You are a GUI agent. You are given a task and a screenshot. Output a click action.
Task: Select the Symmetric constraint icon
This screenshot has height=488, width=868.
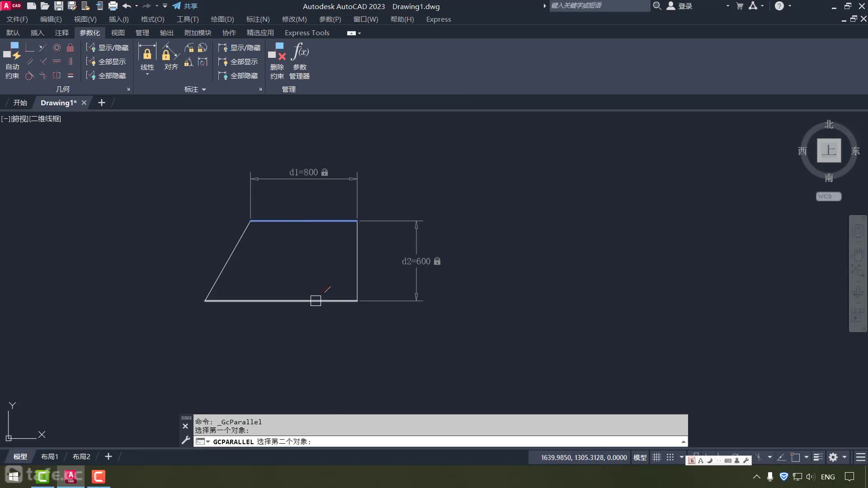(x=57, y=75)
